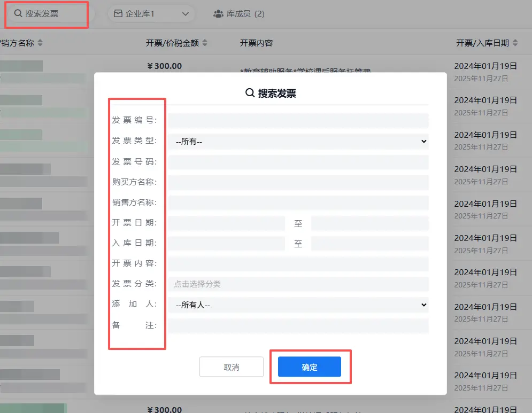This screenshot has height=413, width=532.
Task: Select the 开票日期 start date field
Action: click(x=227, y=223)
